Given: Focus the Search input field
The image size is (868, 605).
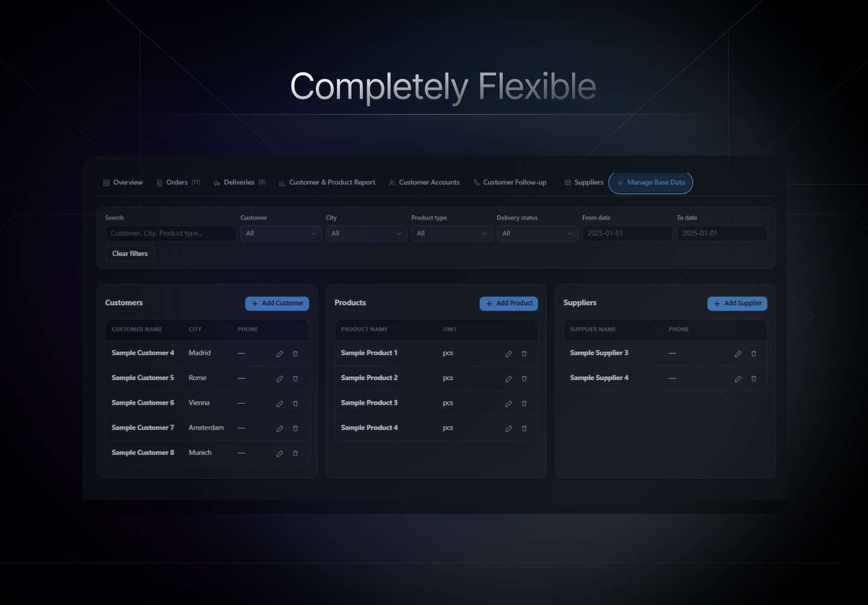Looking at the screenshot, I should 171,233.
